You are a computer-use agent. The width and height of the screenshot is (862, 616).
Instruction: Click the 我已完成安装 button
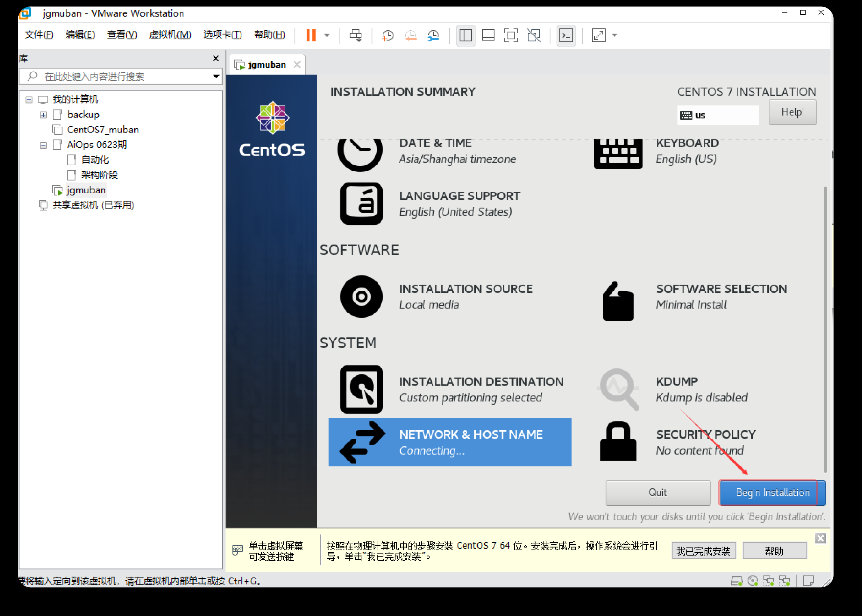tap(704, 551)
